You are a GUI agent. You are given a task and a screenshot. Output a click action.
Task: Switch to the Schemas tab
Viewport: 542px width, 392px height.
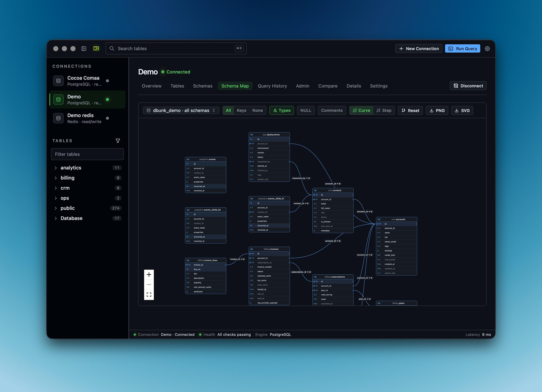coord(203,86)
